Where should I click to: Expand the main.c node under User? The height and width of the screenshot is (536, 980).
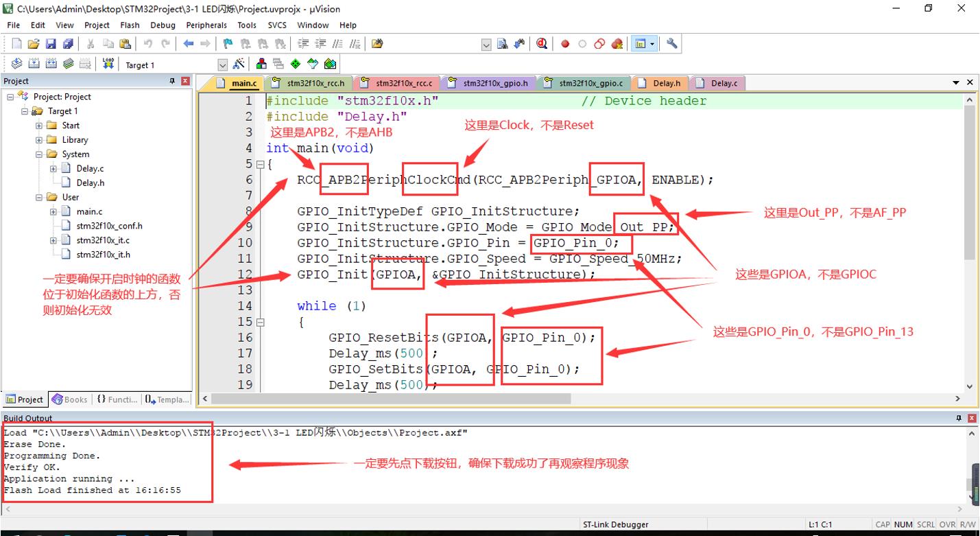coord(53,212)
